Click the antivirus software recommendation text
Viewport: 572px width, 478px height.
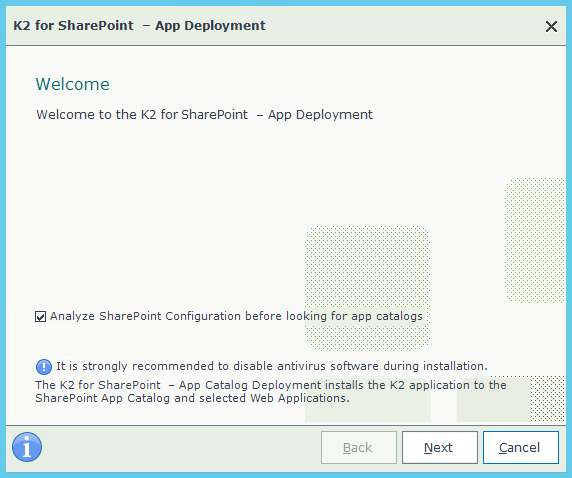(272, 366)
